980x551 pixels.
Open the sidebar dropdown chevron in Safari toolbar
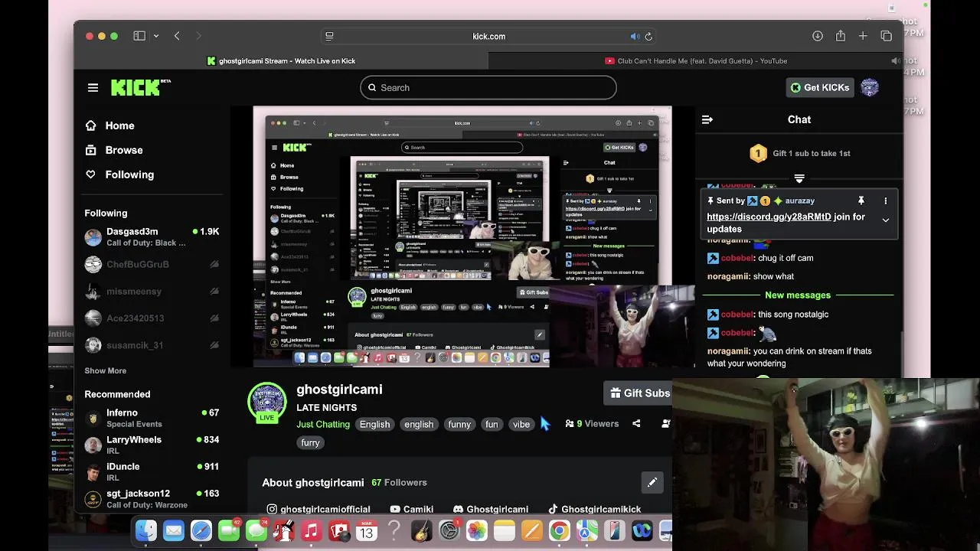(x=156, y=36)
